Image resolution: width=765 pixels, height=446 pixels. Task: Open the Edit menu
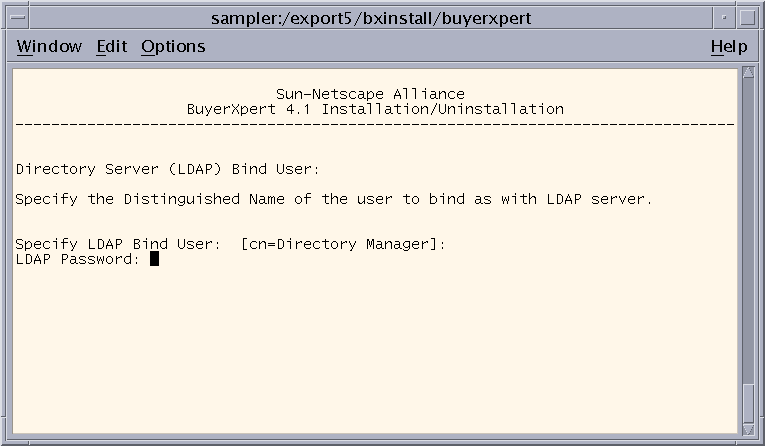[112, 46]
